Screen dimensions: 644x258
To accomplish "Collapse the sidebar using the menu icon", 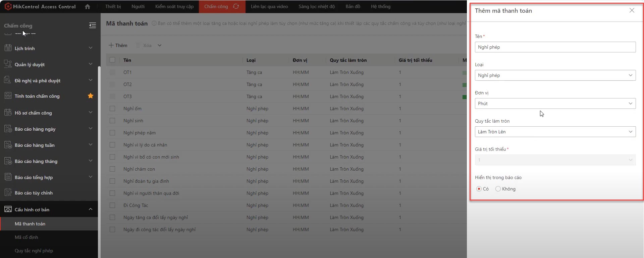I will click(93, 26).
